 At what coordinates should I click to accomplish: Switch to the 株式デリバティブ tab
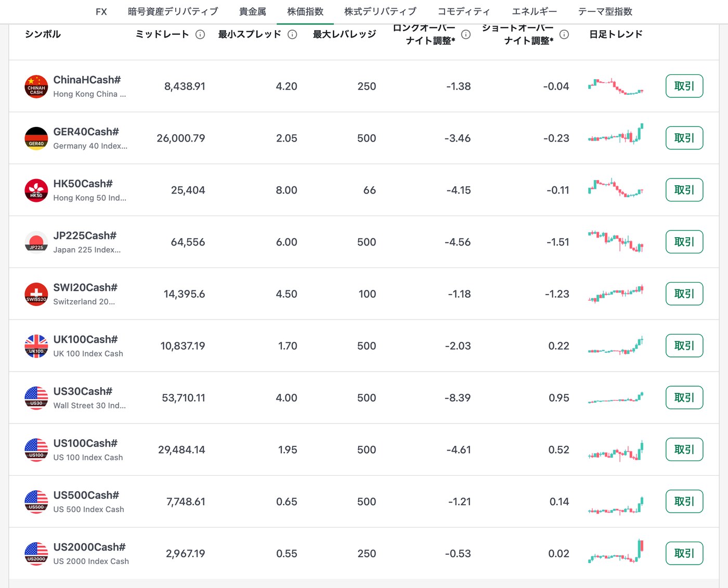click(x=380, y=11)
